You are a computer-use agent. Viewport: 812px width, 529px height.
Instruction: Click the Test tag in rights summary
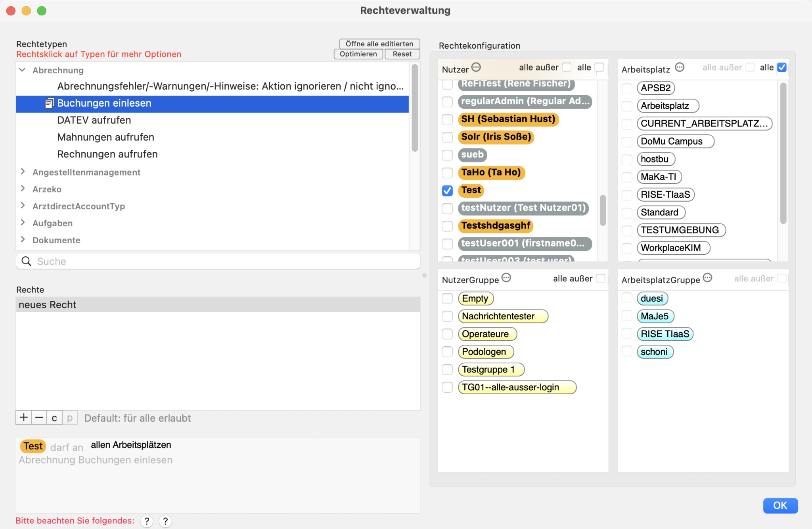pyautogui.click(x=33, y=446)
